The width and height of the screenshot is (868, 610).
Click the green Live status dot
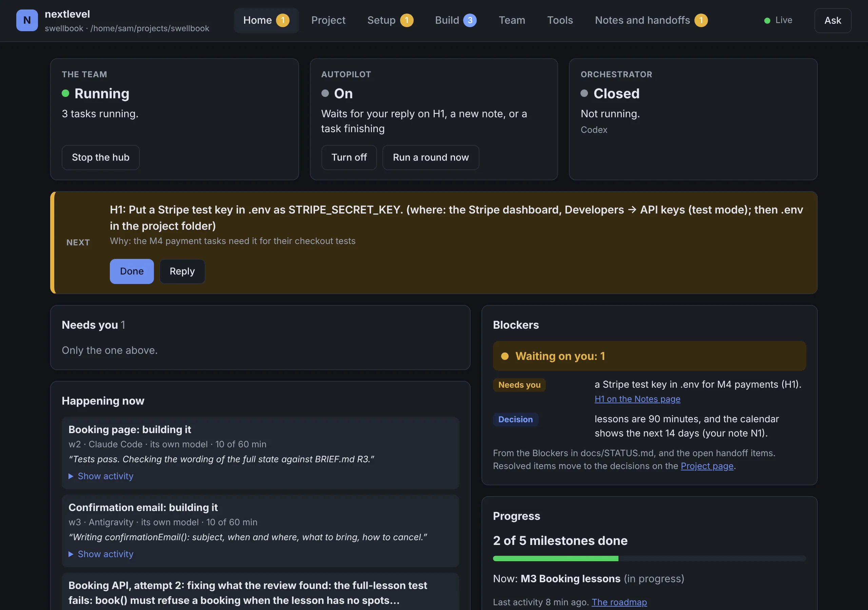pyautogui.click(x=767, y=21)
